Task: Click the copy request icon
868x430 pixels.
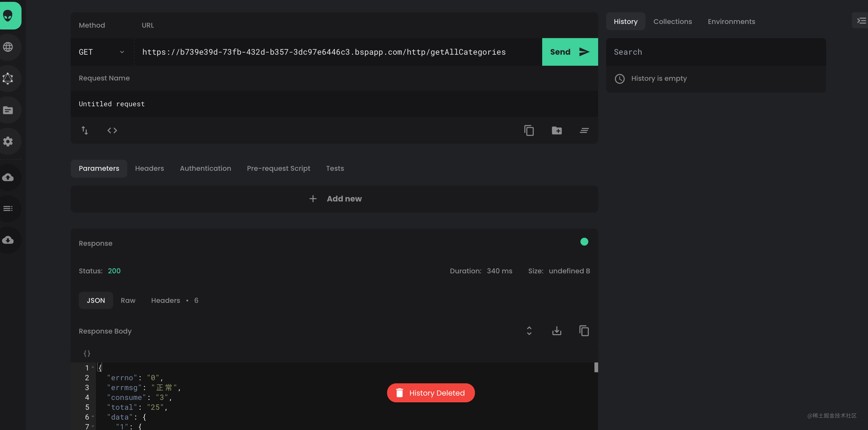Action: (x=529, y=130)
